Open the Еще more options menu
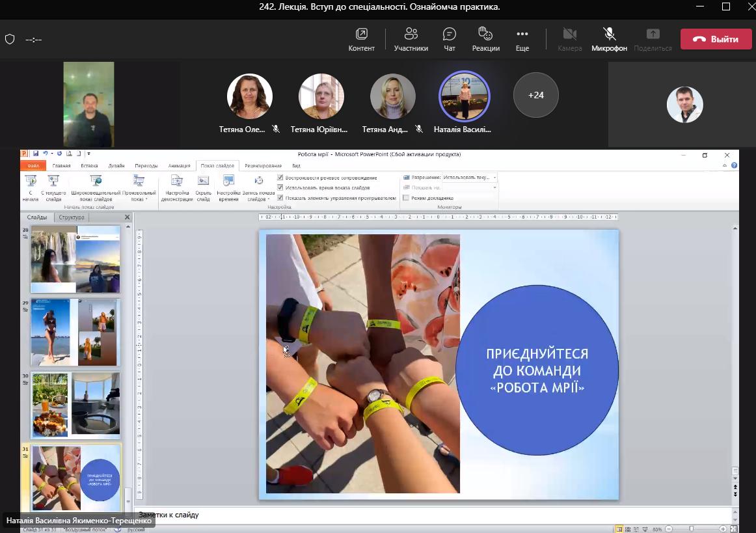The width and height of the screenshot is (756, 533). pyautogui.click(x=522, y=39)
